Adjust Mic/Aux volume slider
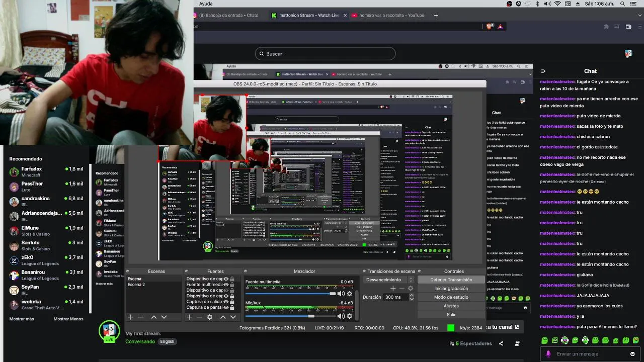Image resolution: width=644 pixels, height=362 pixels. tap(290, 316)
